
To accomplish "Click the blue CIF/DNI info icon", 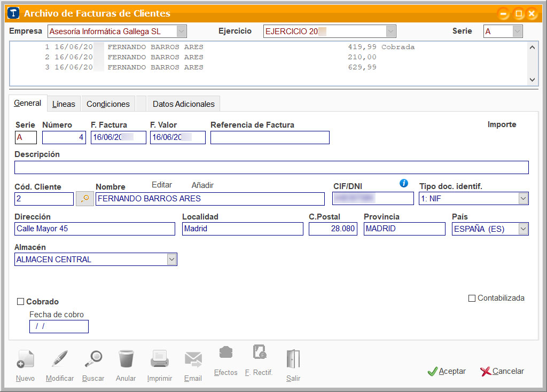I will click(404, 183).
